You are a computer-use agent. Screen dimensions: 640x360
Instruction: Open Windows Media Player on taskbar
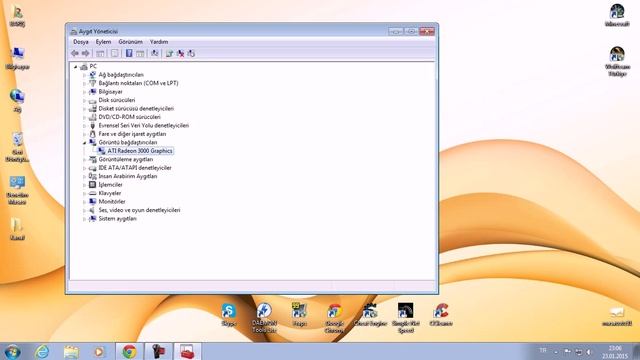coord(98,352)
